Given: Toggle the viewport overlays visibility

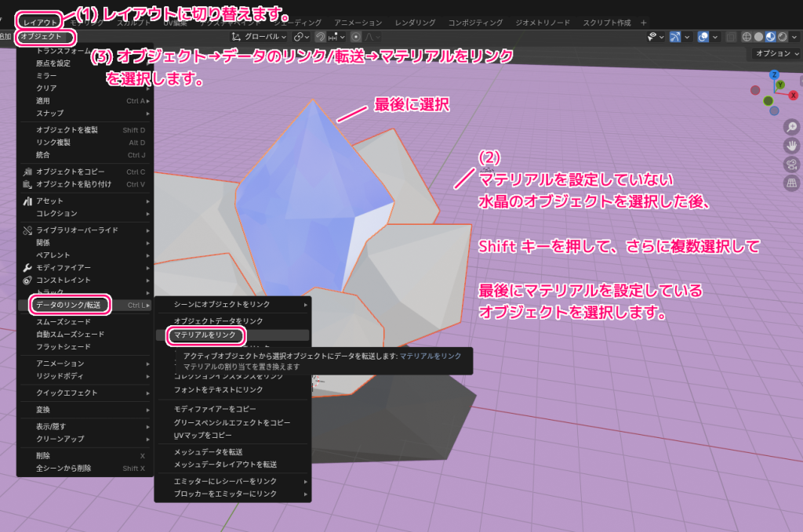Looking at the screenshot, I should click(x=703, y=37).
